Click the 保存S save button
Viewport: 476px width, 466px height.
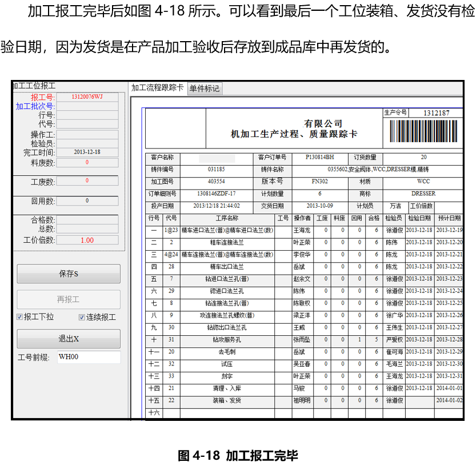(69, 274)
